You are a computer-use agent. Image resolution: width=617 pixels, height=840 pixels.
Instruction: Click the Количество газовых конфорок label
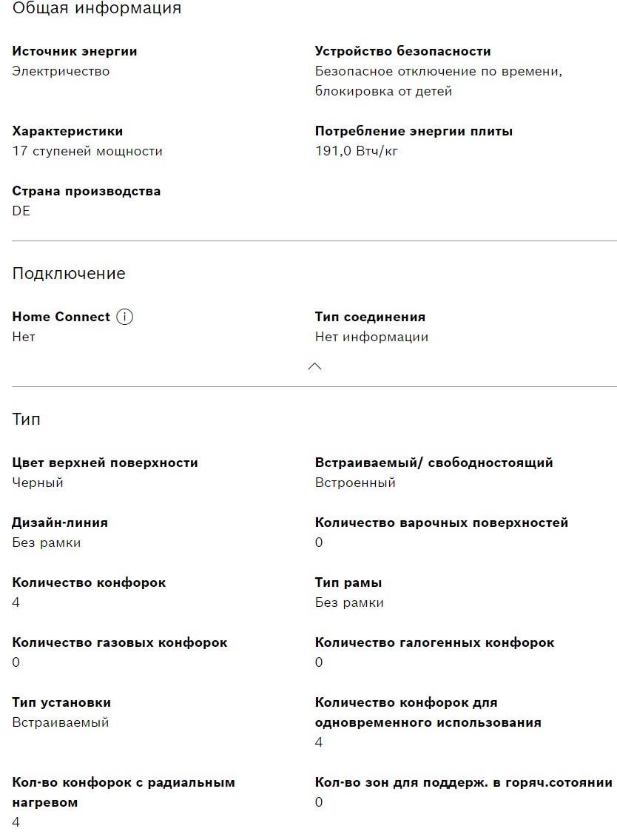(120, 642)
